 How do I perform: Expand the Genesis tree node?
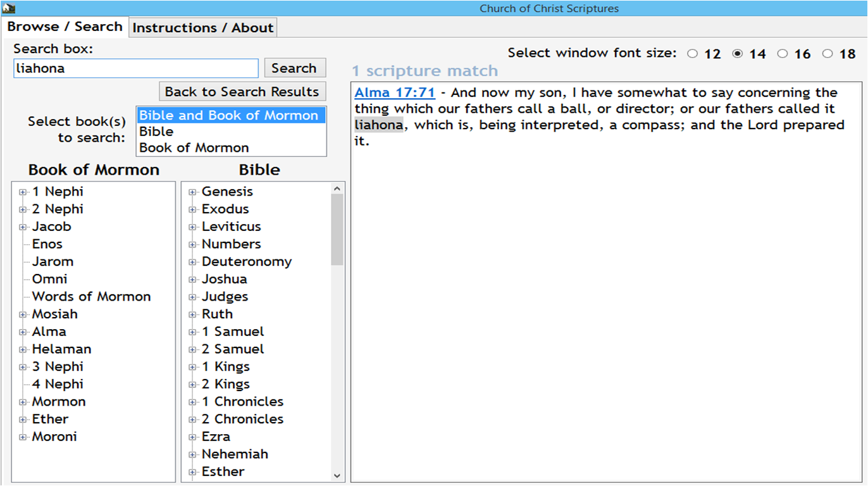click(193, 192)
